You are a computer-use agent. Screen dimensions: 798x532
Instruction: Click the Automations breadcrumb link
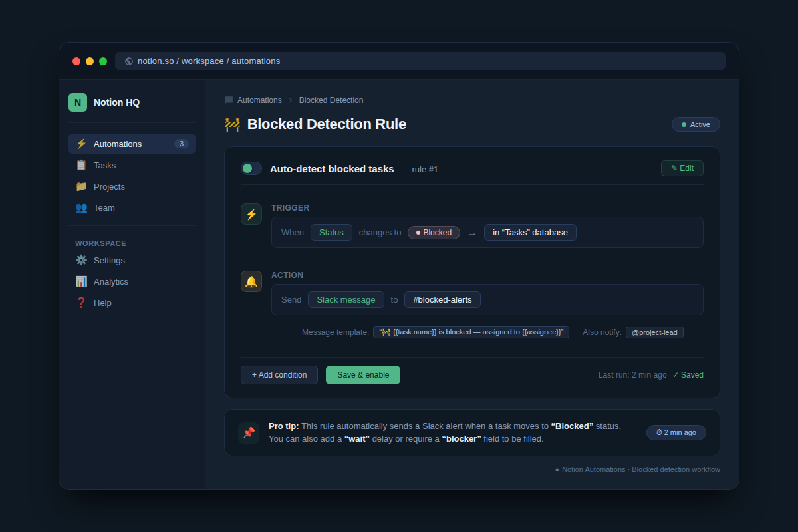click(259, 100)
